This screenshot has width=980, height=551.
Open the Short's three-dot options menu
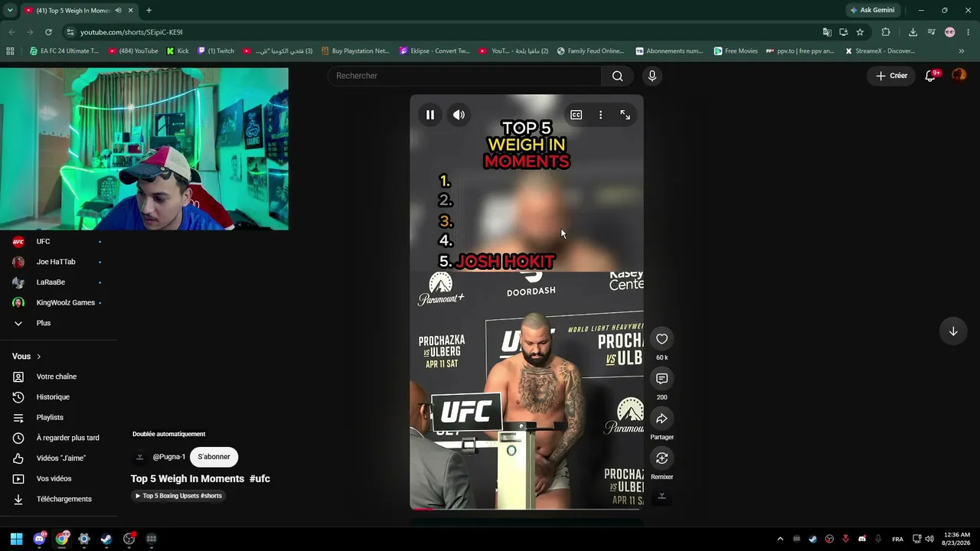click(600, 115)
